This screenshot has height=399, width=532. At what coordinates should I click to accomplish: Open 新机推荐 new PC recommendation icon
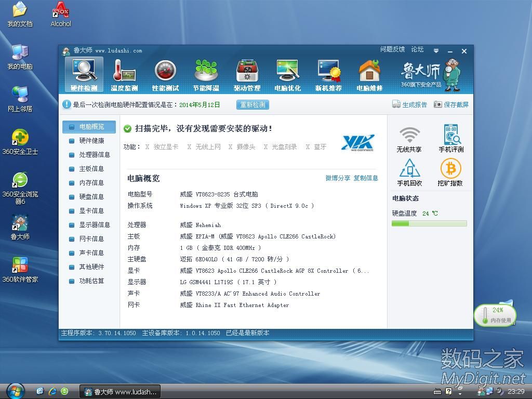click(x=328, y=75)
